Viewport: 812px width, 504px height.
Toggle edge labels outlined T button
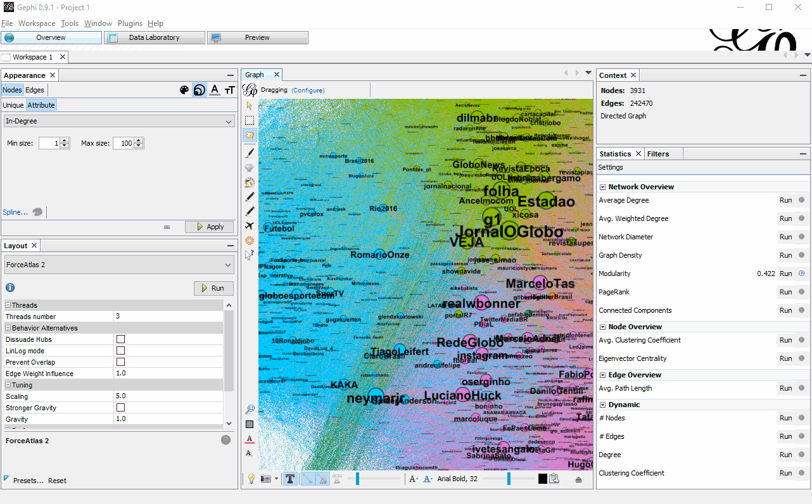click(337, 479)
